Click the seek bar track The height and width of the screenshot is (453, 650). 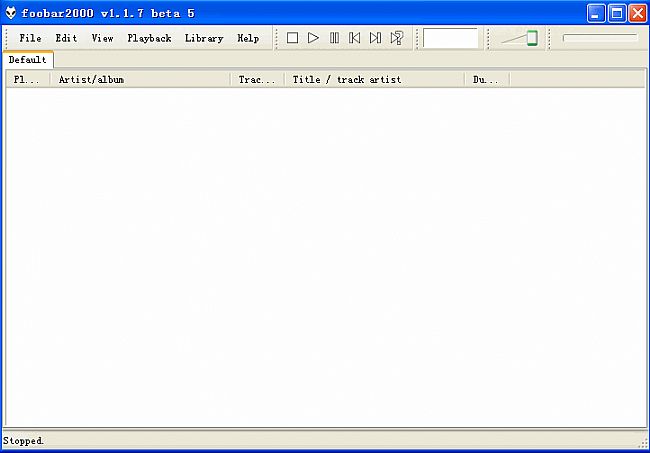[x=600, y=38]
